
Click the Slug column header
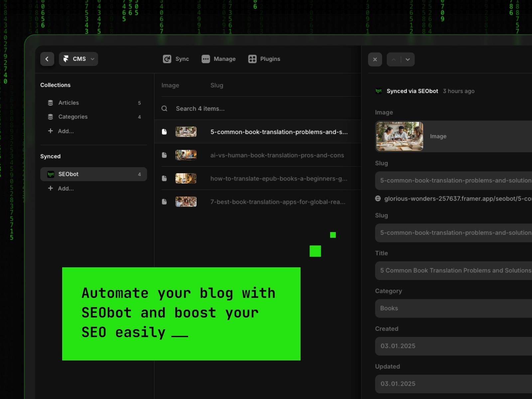point(217,85)
